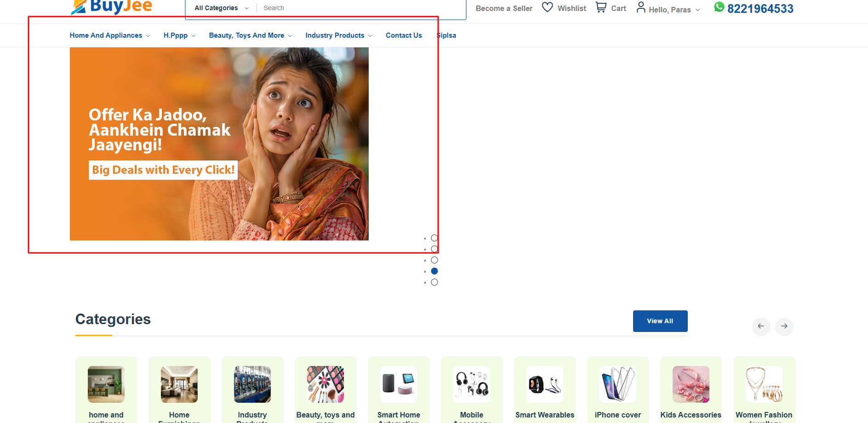Select the second banner slide indicator
This screenshot has height=423, width=868.
434,249
